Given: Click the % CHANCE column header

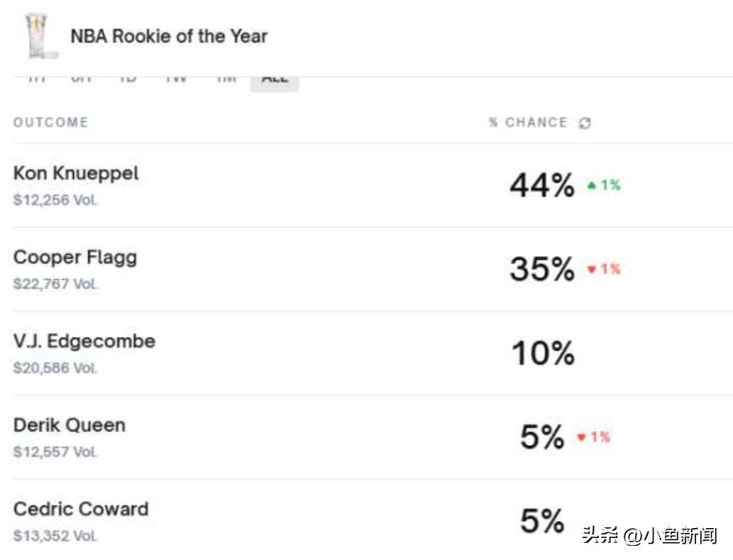Looking at the screenshot, I should click(528, 123).
